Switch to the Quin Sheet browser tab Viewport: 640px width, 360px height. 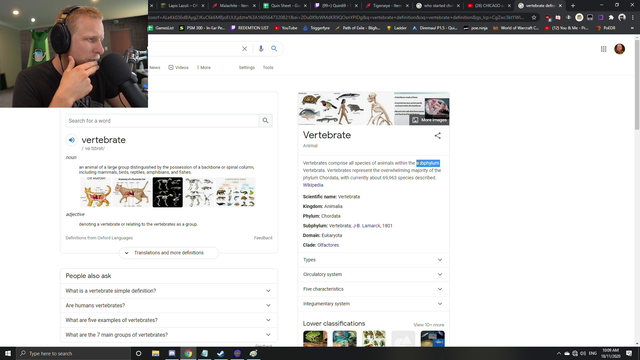pos(284,6)
